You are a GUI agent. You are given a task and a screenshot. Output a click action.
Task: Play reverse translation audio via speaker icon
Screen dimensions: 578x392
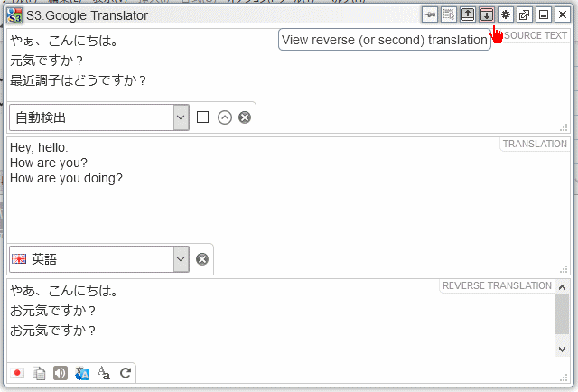[x=61, y=373]
